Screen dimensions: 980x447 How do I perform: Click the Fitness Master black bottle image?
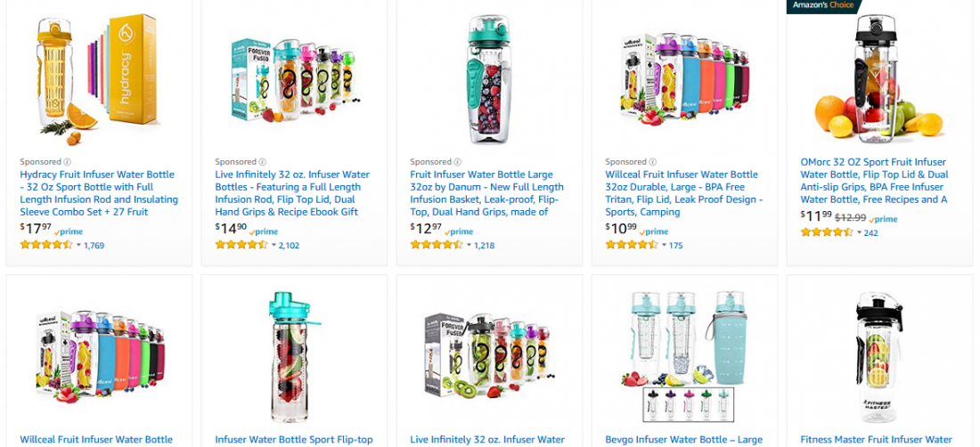tap(879, 357)
